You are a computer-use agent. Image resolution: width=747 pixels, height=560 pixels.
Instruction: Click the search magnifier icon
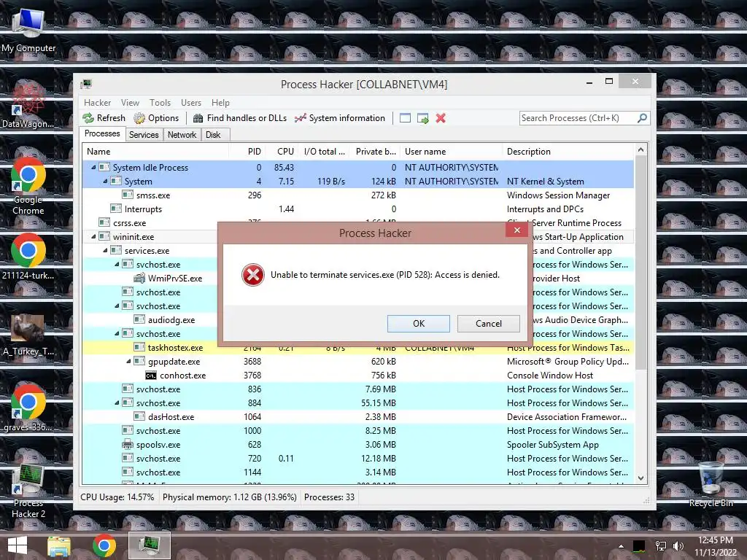point(642,117)
